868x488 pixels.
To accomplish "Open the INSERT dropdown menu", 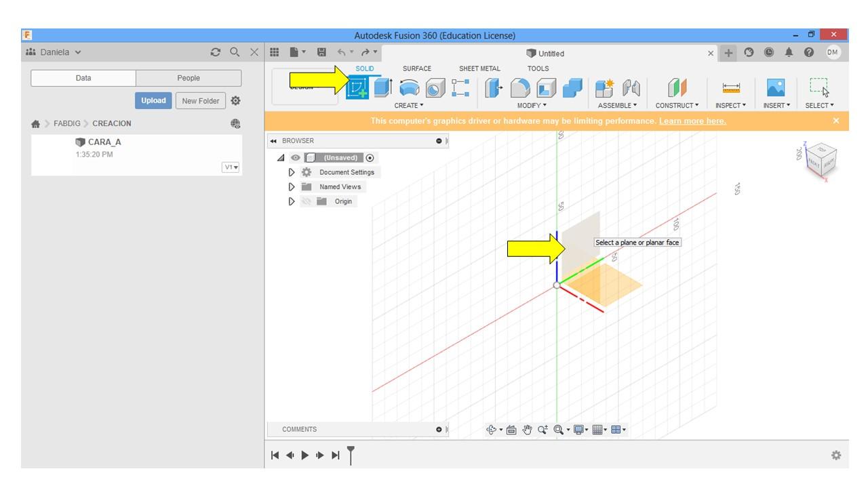I will coord(776,106).
